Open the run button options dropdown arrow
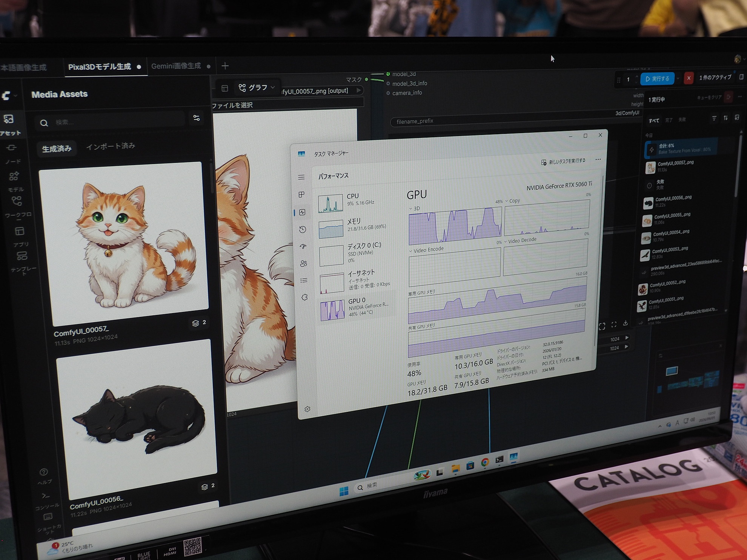 678,78
